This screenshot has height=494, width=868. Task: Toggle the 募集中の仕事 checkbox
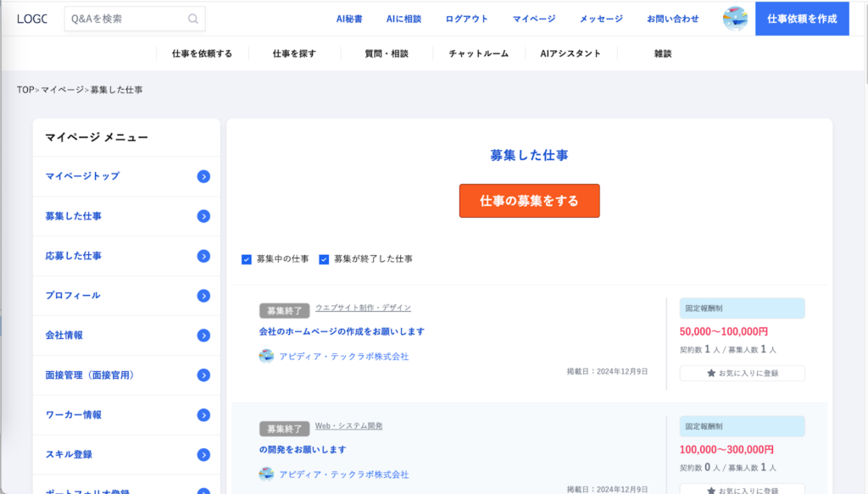coord(247,259)
